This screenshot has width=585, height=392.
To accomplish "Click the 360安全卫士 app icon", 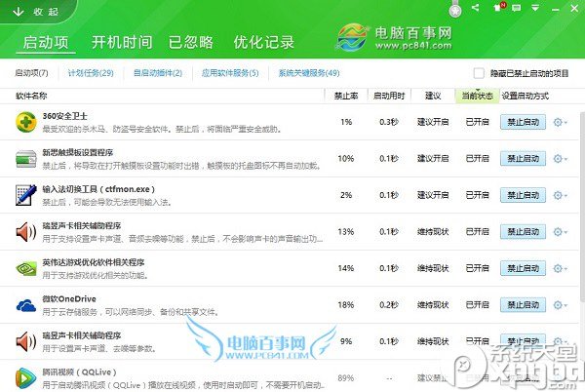I will click(x=26, y=122).
